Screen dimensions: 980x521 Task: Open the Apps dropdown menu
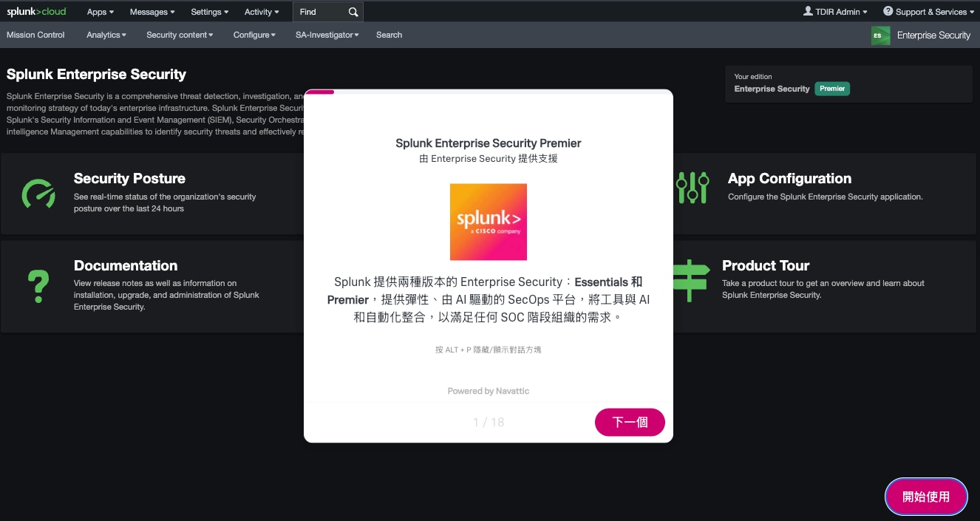click(x=100, y=12)
